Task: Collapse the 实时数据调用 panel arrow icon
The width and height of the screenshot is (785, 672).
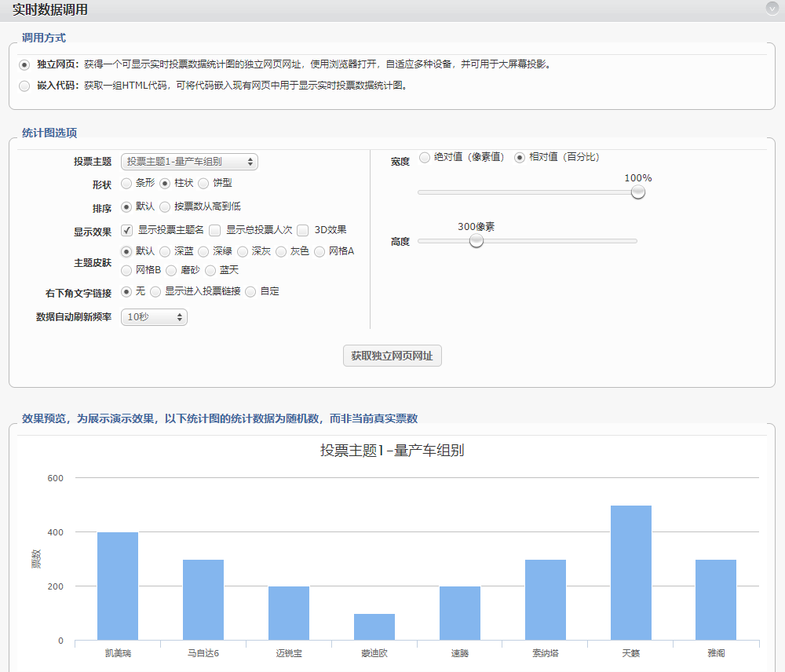Action: click(x=772, y=9)
